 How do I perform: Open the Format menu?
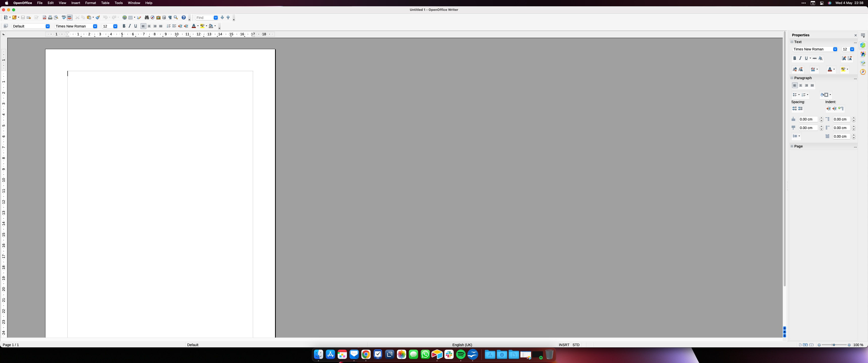coord(90,3)
